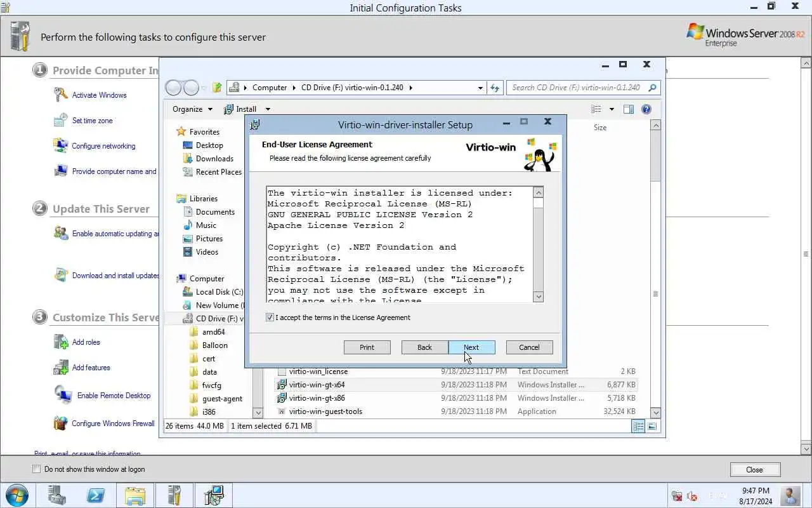Click the Configure Windows Firewall icon
The width and height of the screenshot is (812, 508).
(61, 423)
